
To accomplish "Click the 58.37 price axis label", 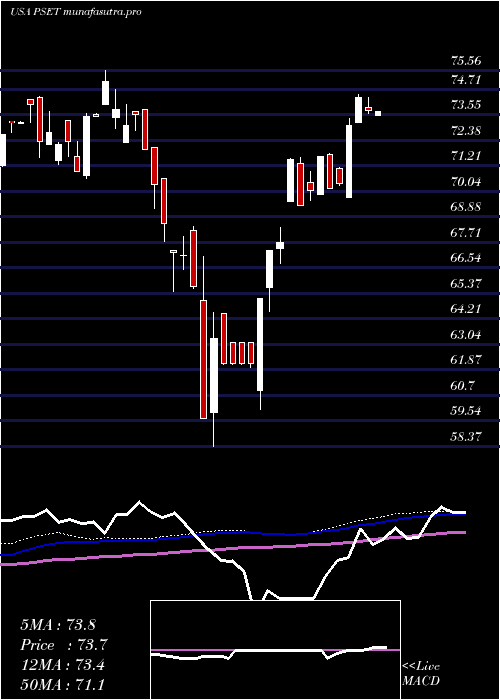I will pos(466,436).
